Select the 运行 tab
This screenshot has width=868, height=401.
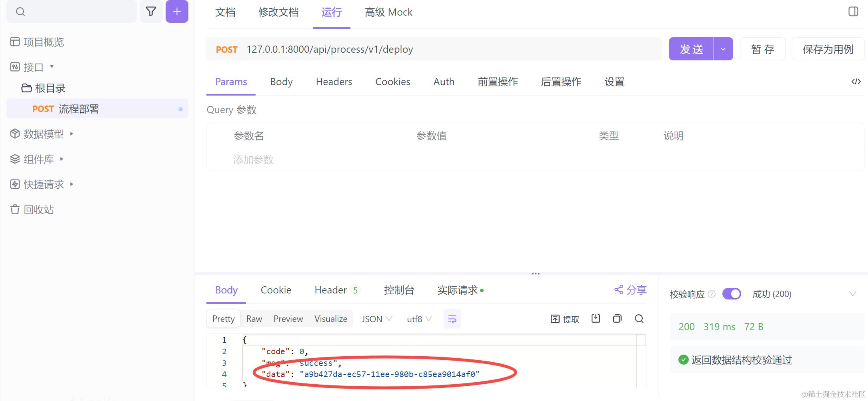tap(332, 12)
